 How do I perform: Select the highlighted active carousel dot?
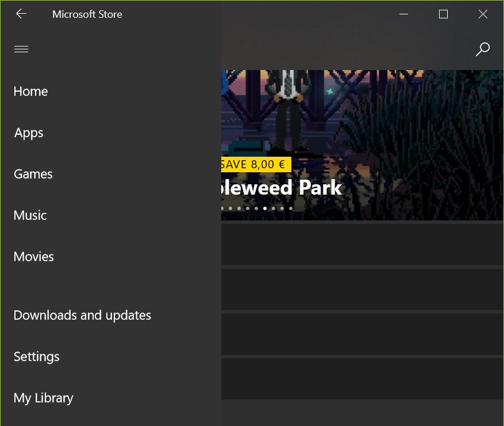(265, 208)
